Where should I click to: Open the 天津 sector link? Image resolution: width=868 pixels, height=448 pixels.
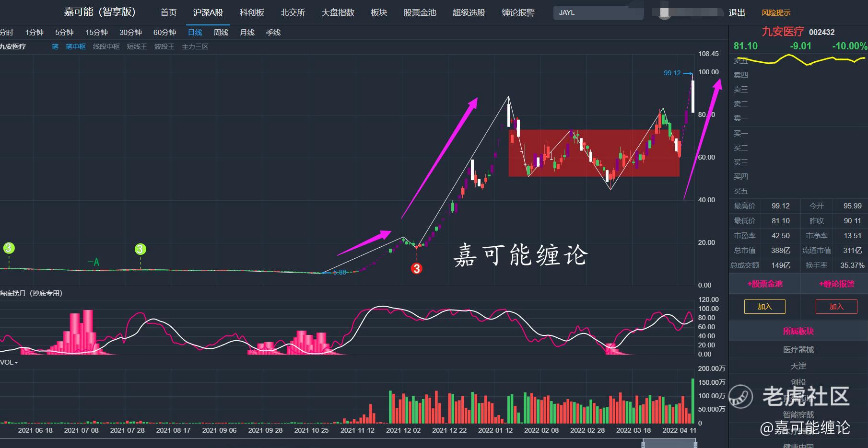pyautogui.click(x=798, y=366)
